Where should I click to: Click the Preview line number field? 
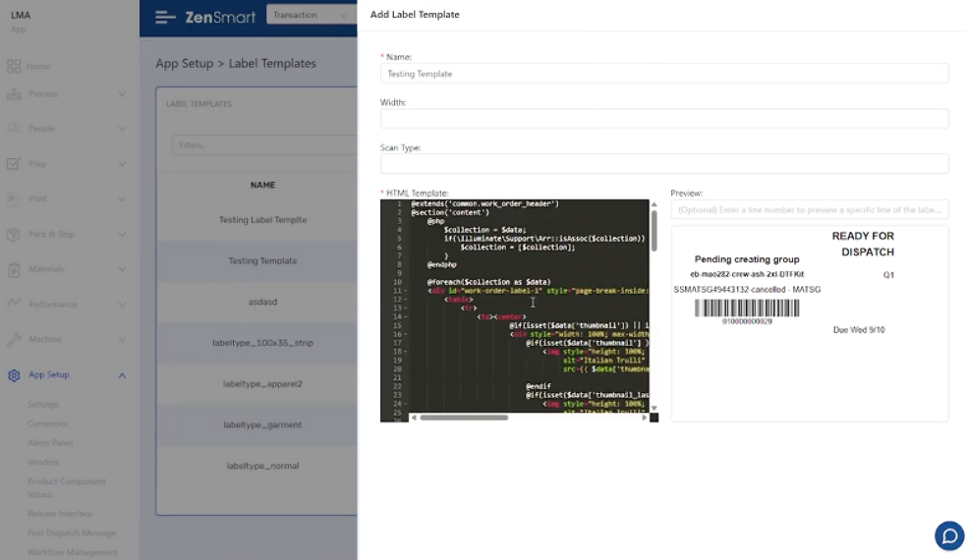(810, 209)
